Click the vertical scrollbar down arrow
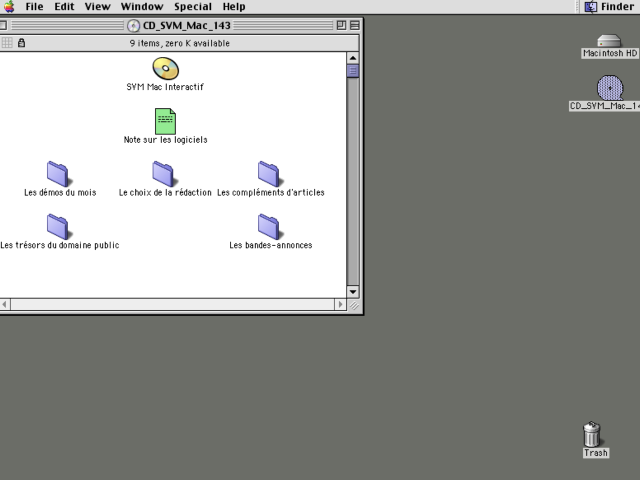This screenshot has width=640, height=480. pyautogui.click(x=353, y=292)
